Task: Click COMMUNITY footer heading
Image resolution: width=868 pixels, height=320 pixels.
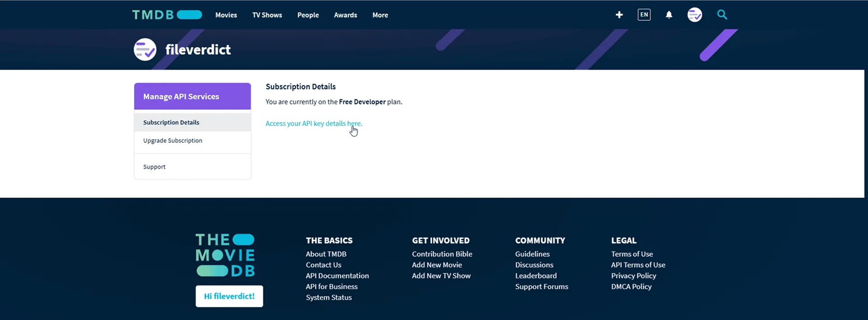Action: point(540,240)
